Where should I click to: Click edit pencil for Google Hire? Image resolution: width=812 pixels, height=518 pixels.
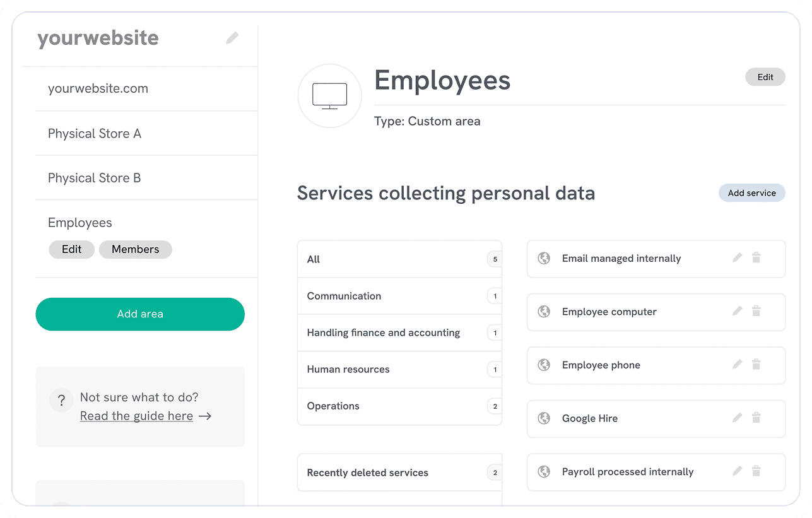coord(737,418)
